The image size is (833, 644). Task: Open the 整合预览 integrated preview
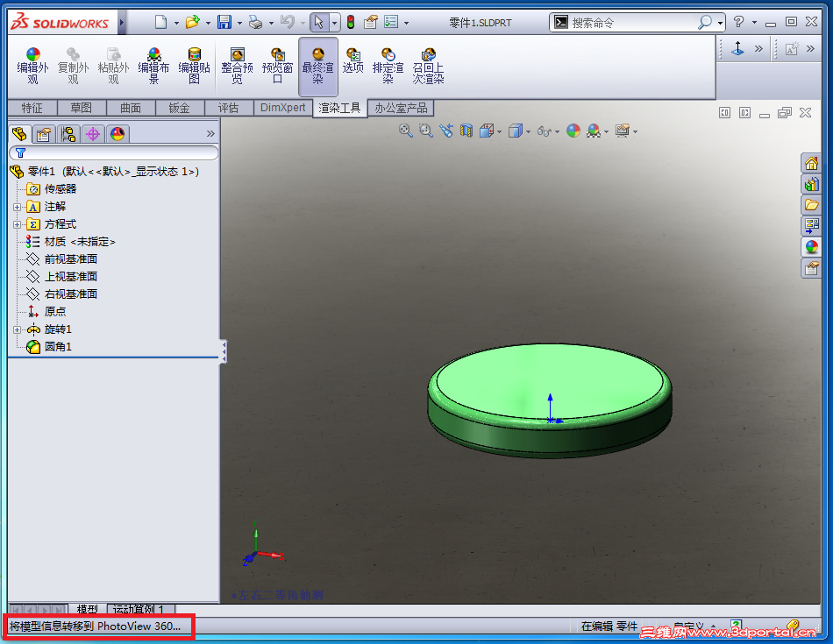pos(237,66)
